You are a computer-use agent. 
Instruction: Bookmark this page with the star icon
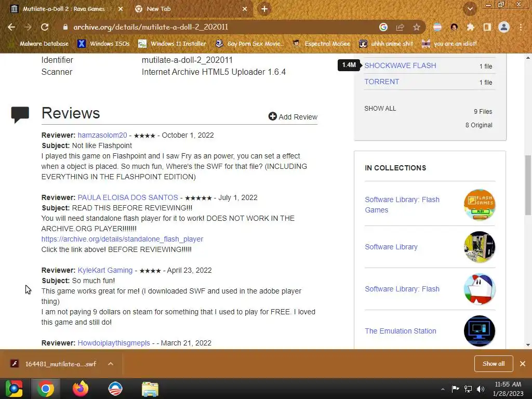point(417,27)
